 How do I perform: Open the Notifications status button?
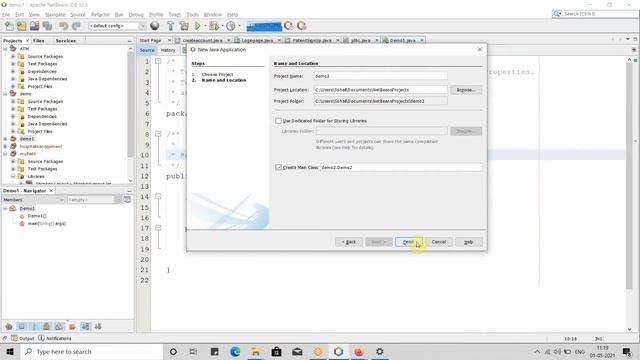point(55,338)
